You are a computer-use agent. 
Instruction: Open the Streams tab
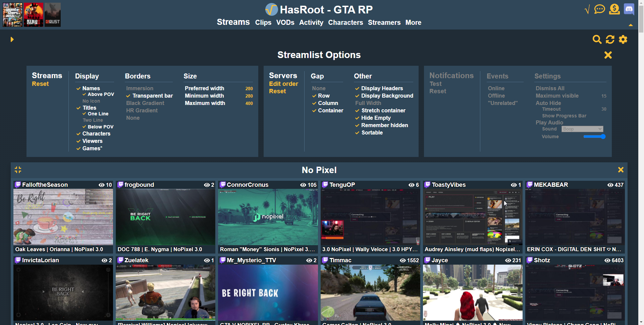pyautogui.click(x=233, y=22)
